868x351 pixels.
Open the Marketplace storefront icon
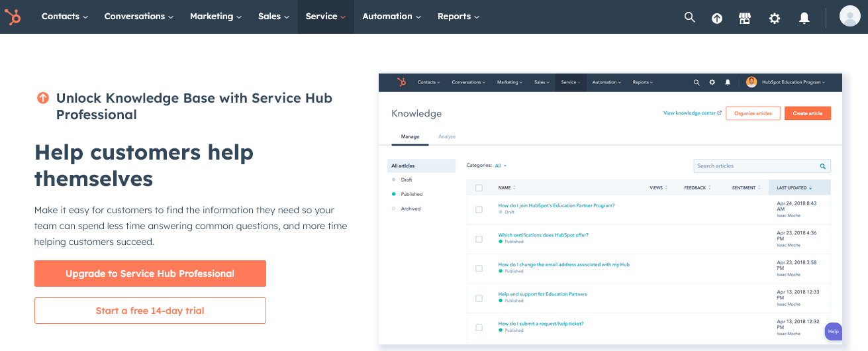[x=745, y=18]
